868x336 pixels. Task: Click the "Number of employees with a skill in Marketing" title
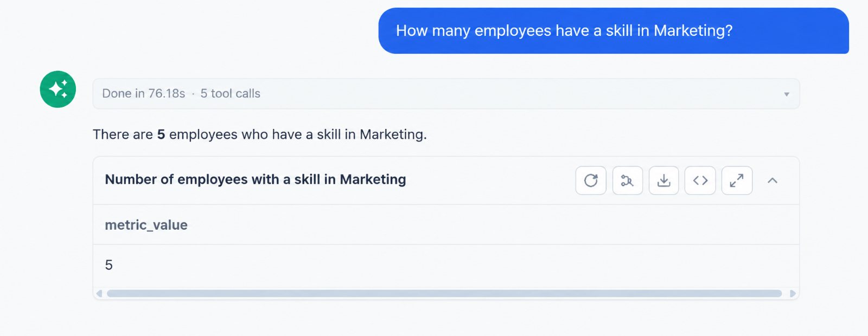point(256,179)
